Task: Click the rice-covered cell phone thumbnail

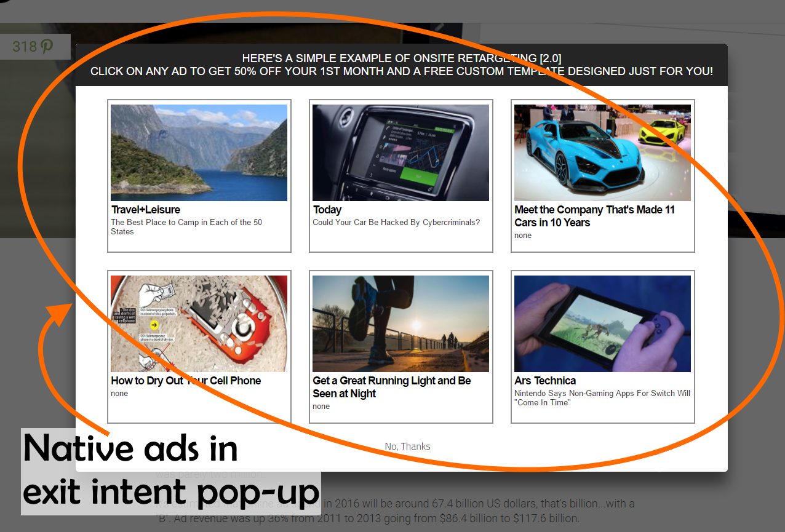Action: (198, 324)
